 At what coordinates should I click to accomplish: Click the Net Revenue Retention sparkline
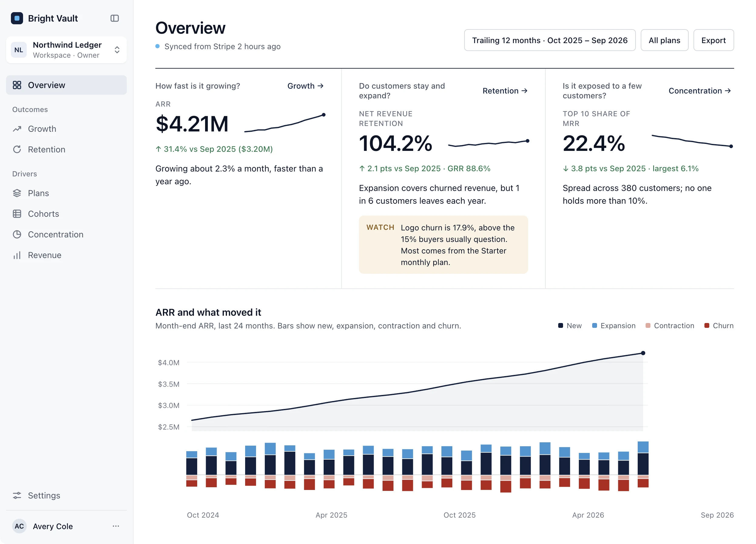point(489,143)
